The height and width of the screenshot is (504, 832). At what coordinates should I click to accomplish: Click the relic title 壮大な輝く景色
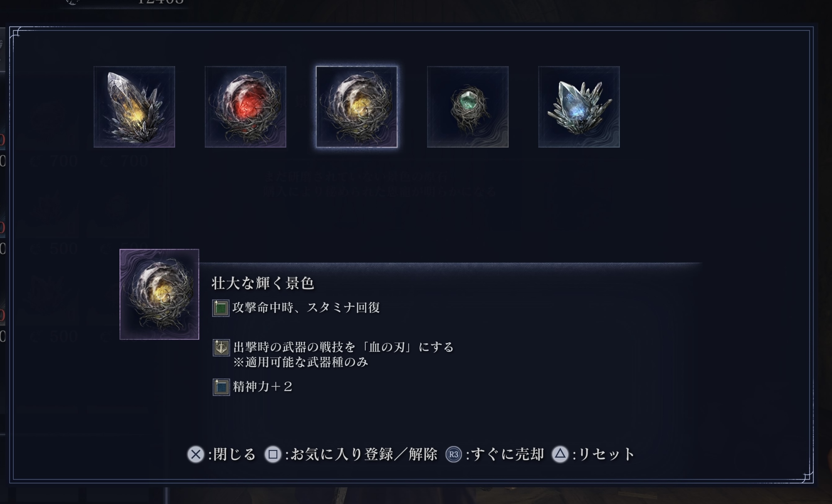tap(263, 283)
